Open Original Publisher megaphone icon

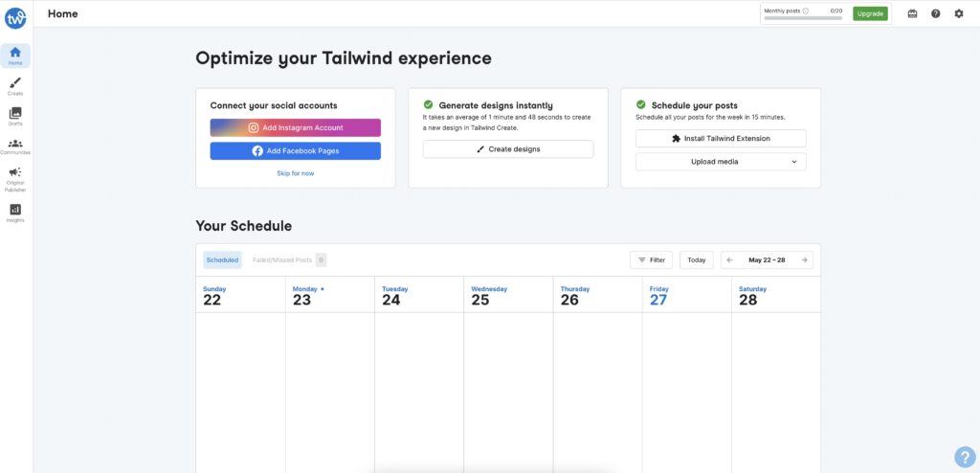[x=15, y=172]
